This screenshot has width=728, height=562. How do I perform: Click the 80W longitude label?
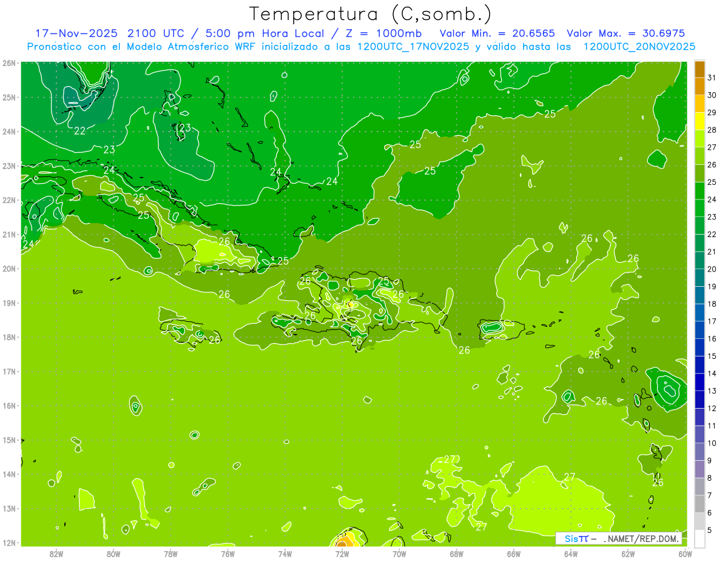click(x=113, y=554)
